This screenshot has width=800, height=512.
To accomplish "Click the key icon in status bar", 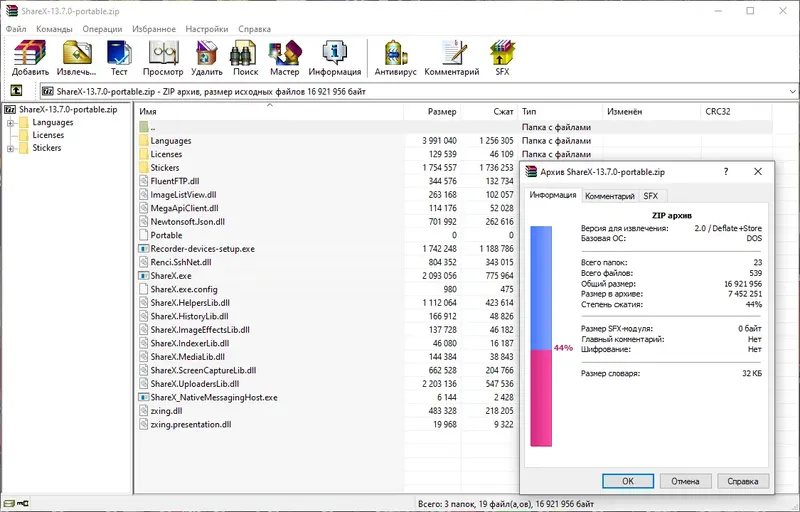I will [23, 503].
